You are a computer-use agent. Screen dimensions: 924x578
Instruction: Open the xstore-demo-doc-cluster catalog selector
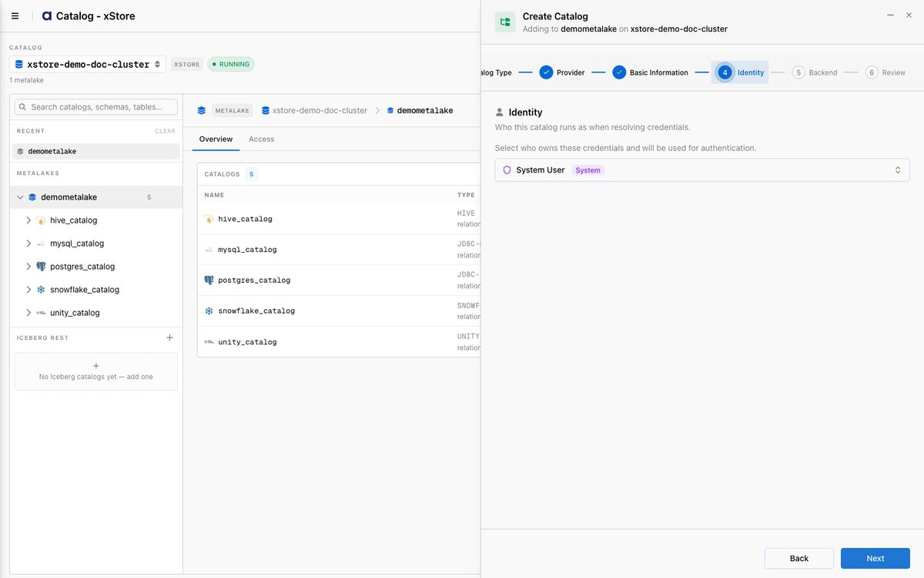88,64
